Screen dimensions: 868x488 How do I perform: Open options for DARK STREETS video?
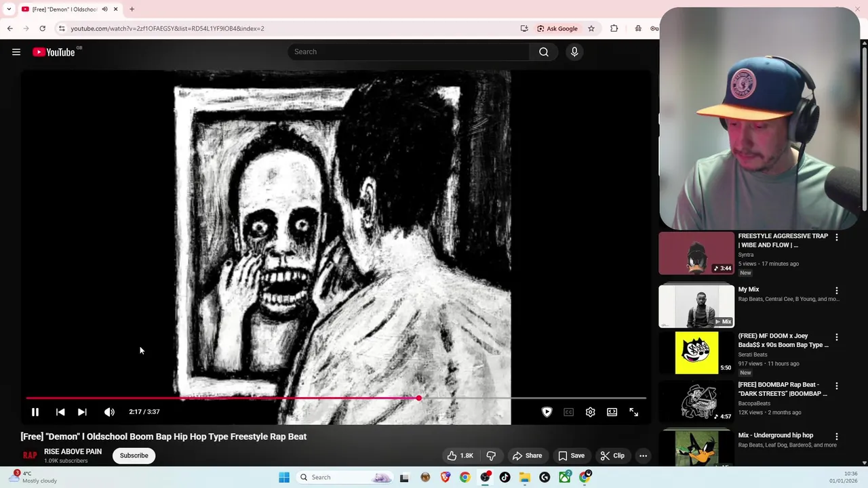tap(836, 386)
